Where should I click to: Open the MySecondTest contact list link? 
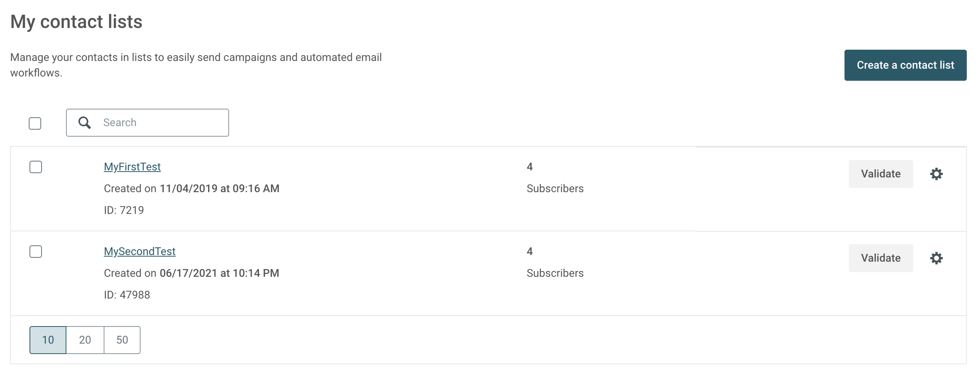tap(139, 252)
